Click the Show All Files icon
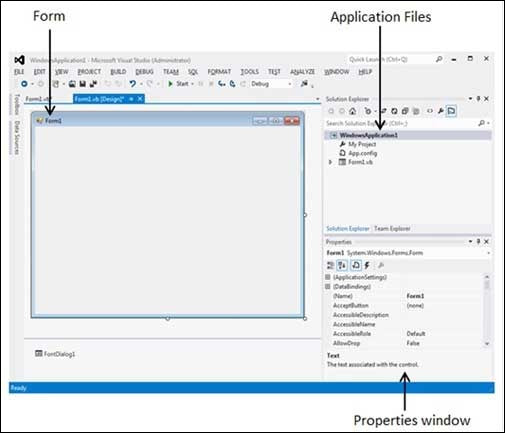This screenshot has height=433, width=505. coord(416,111)
